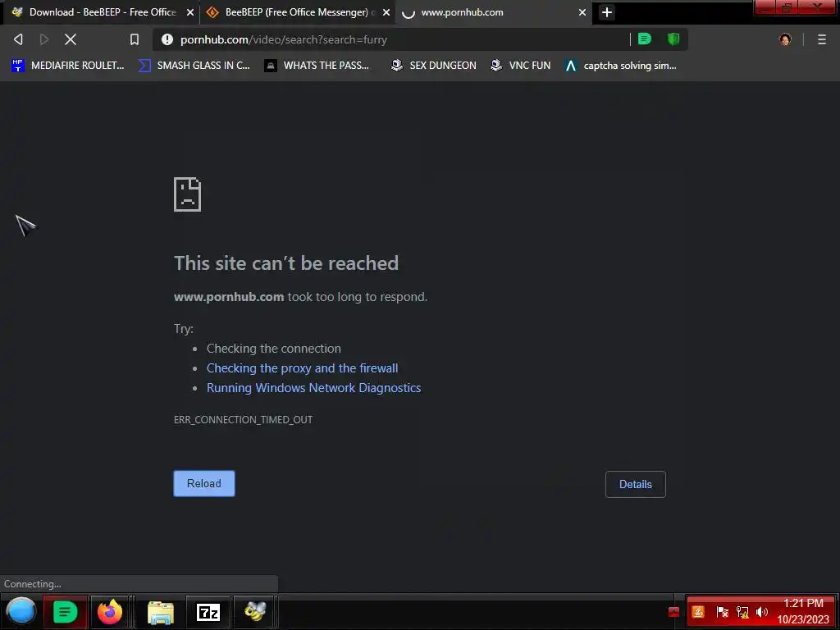The image size is (840, 630).
Task: Open Running Windows Network Diagnostics link
Action: tap(314, 388)
